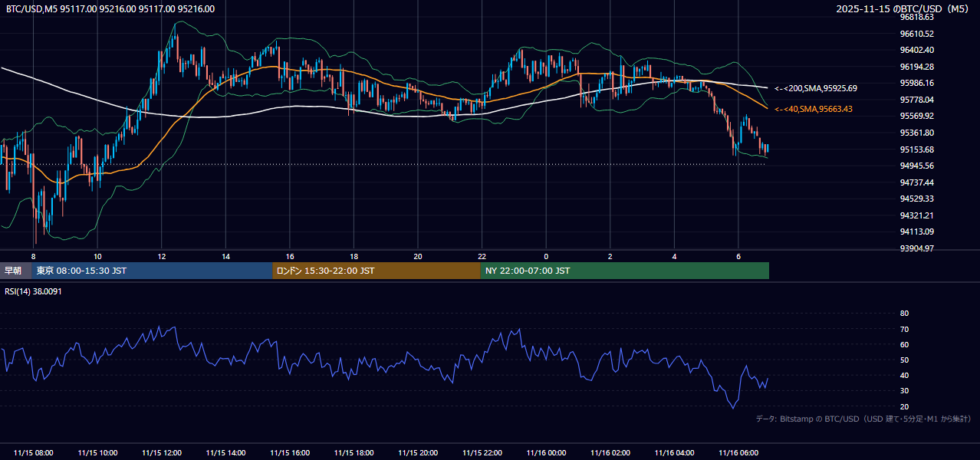980x460 pixels.
Task: Click RSI scale level 50
Action: [904, 360]
